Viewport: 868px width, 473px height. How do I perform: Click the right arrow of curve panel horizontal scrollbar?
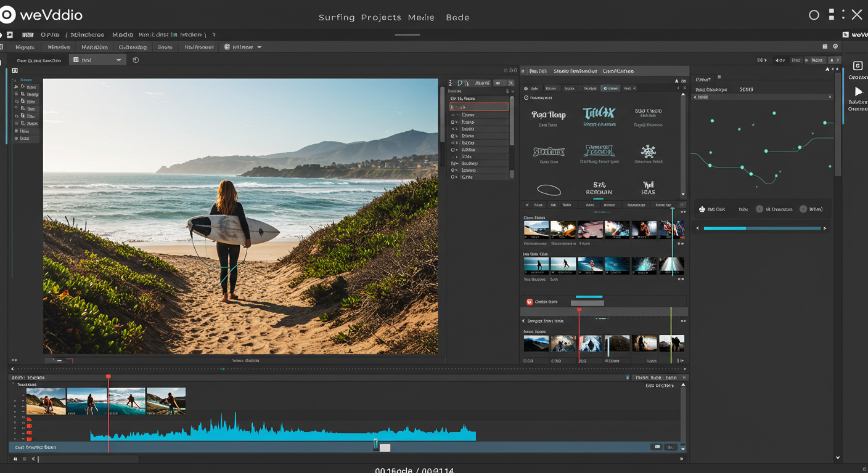(830, 97)
